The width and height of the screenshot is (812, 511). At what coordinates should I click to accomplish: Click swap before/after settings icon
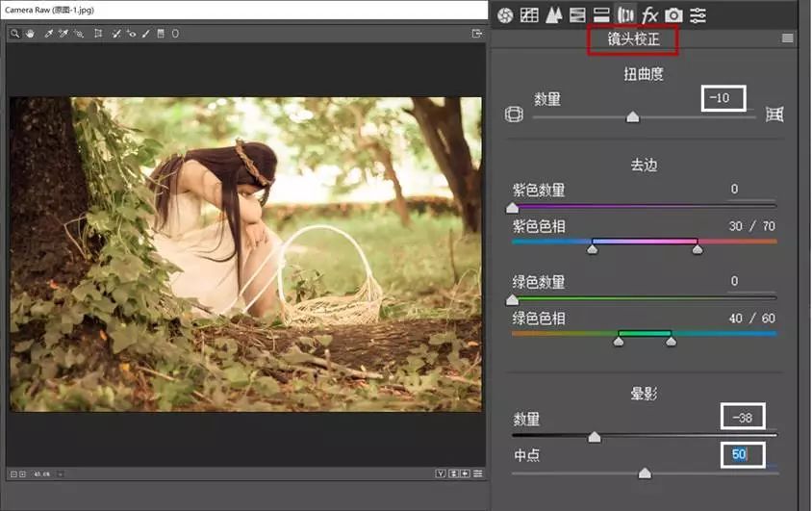pyautogui.click(x=454, y=473)
